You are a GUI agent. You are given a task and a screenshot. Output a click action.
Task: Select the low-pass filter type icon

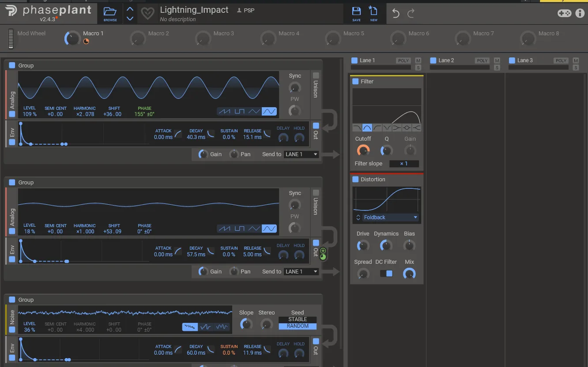pyautogui.click(x=357, y=128)
